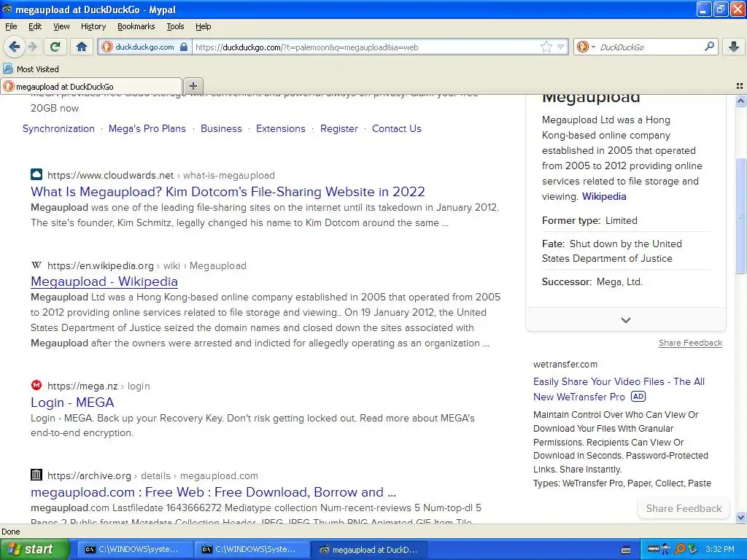The height and width of the screenshot is (560, 747).
Task: Open the megaupload.com archive.org result
Action: [214, 492]
